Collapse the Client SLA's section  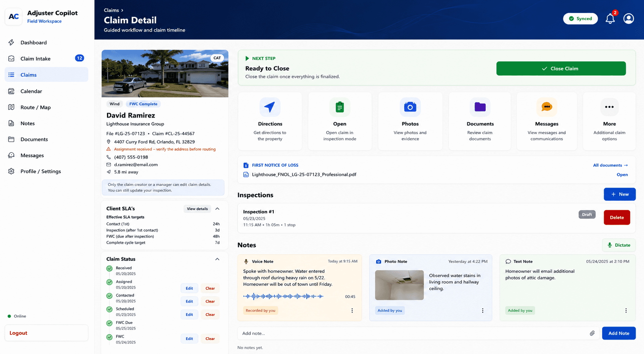click(217, 209)
